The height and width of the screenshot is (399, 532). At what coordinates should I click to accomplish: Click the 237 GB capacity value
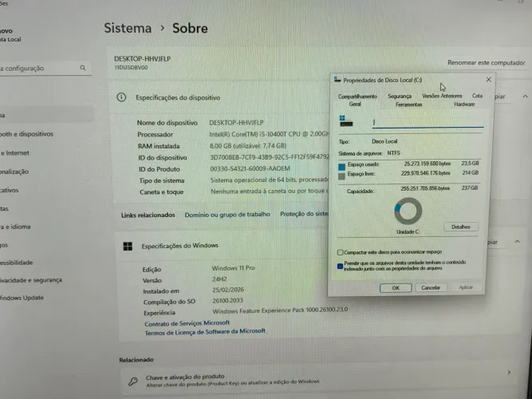[x=470, y=188]
